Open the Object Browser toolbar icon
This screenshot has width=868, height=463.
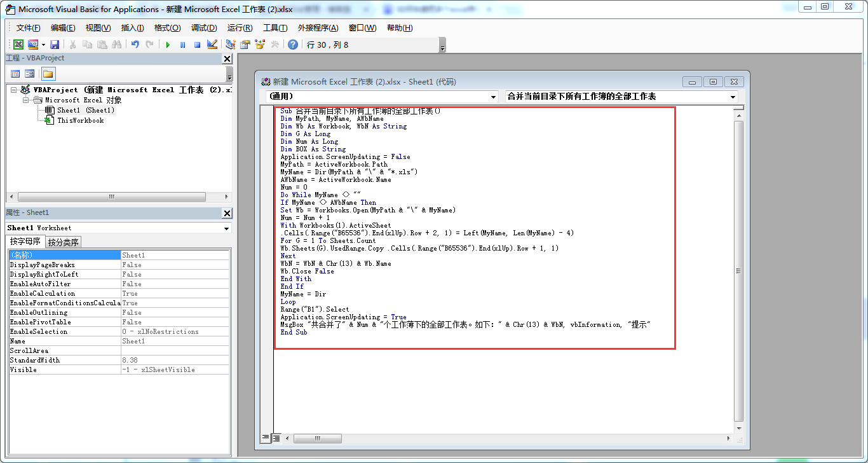point(259,45)
